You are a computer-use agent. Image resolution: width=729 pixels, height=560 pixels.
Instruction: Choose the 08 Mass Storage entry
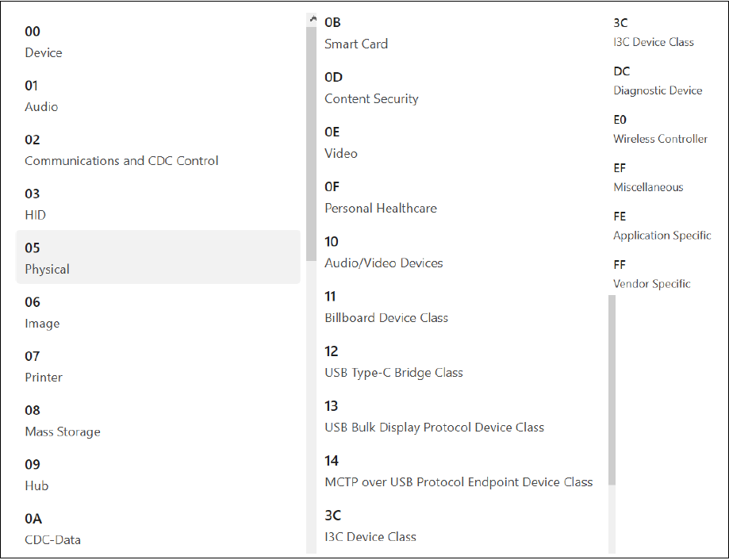tap(158, 420)
